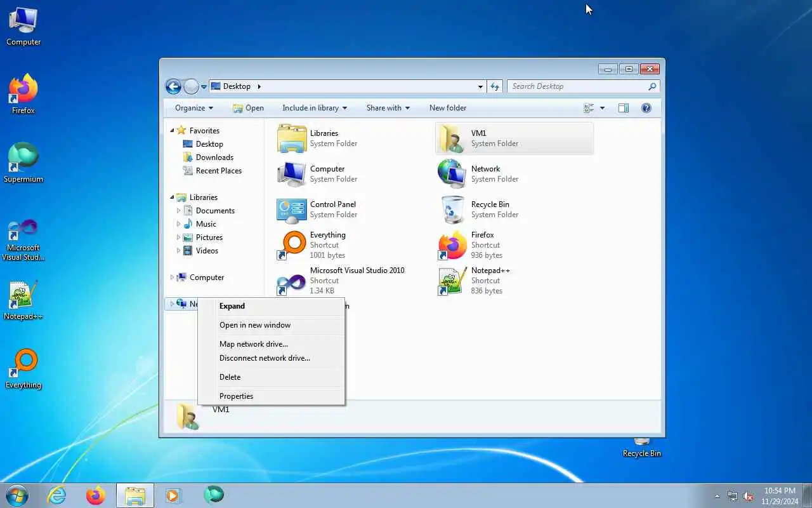This screenshot has width=812, height=508.
Task: Open Internet Explorer from the taskbar
Action: [57, 495]
